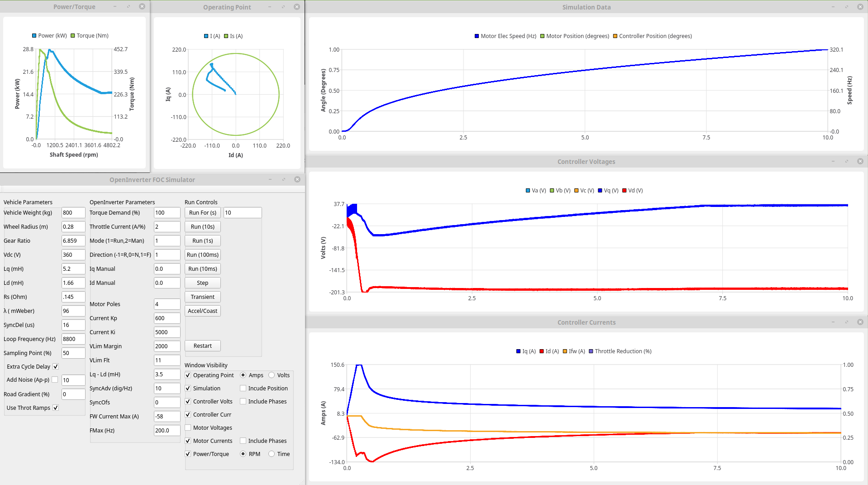Click the red Vd (V) legend marker
The width and height of the screenshot is (868, 485).
(x=625, y=191)
